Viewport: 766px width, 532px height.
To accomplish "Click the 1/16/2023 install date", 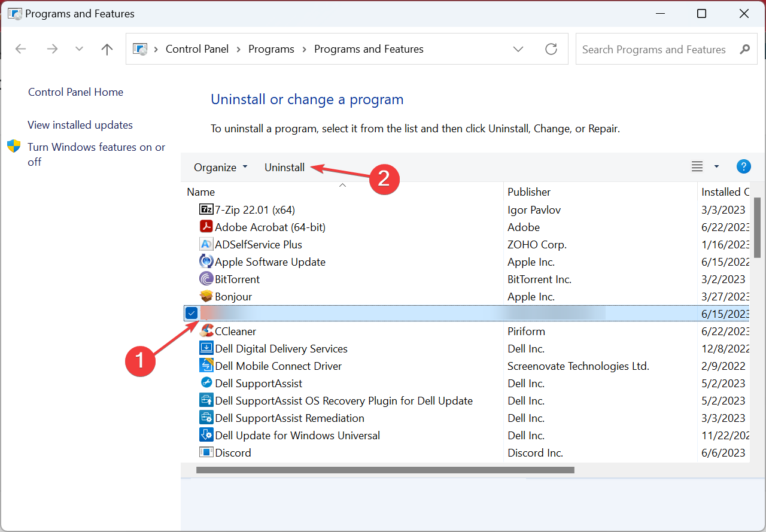I will pos(725,245).
